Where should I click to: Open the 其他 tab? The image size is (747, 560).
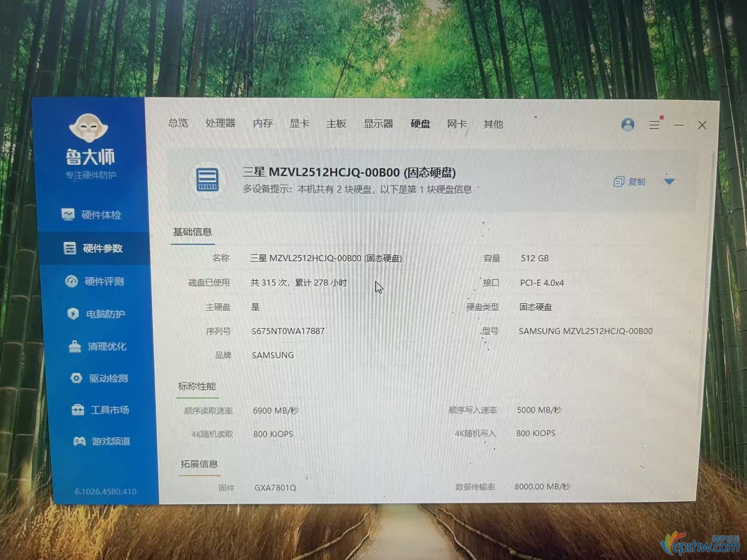[x=493, y=125]
